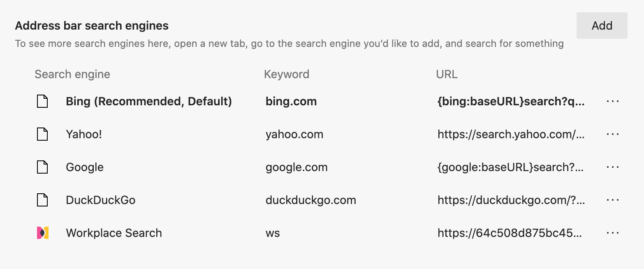Click the Google search engine page icon

(42, 167)
